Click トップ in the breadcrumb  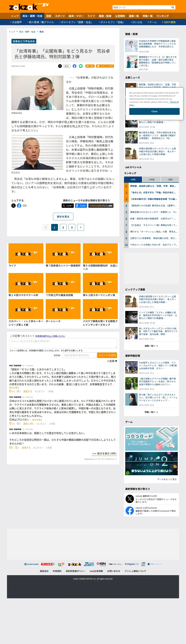click(12, 32)
